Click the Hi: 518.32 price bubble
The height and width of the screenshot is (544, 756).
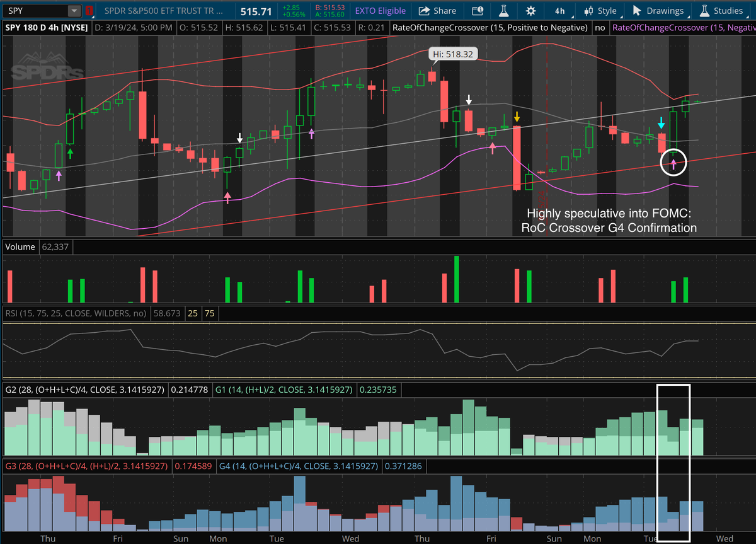coord(452,54)
